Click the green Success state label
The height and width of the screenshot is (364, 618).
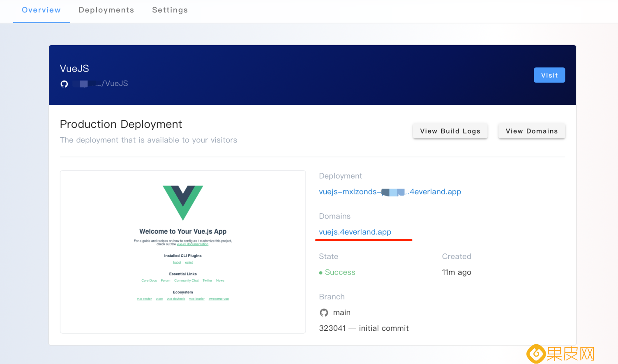click(340, 272)
